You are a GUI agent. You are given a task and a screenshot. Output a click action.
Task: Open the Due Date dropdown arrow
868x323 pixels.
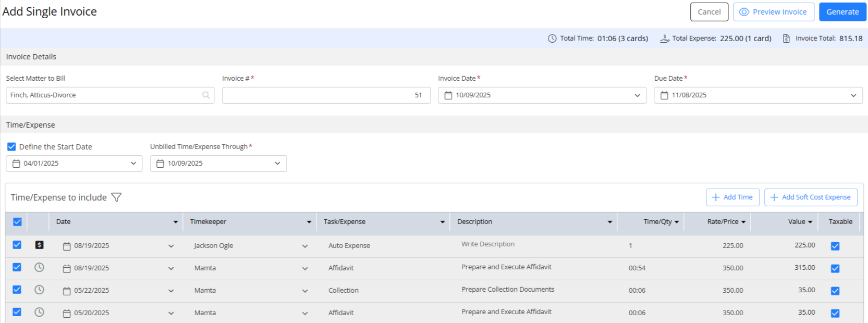(853, 95)
